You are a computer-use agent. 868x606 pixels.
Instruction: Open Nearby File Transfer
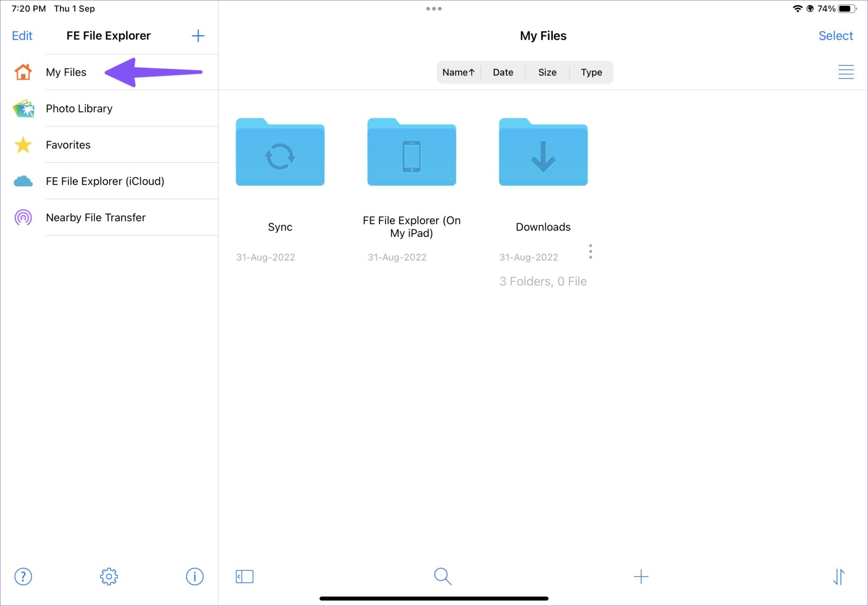click(x=95, y=217)
